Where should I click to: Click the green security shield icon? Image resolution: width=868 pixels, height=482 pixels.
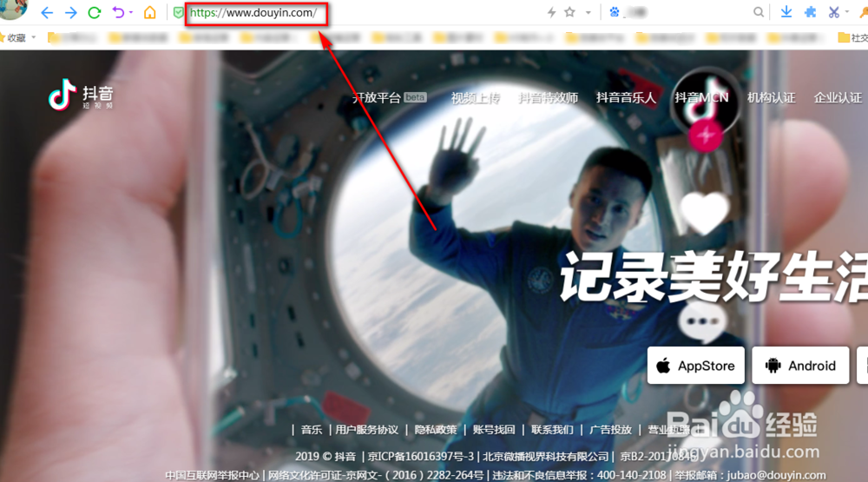(x=178, y=12)
